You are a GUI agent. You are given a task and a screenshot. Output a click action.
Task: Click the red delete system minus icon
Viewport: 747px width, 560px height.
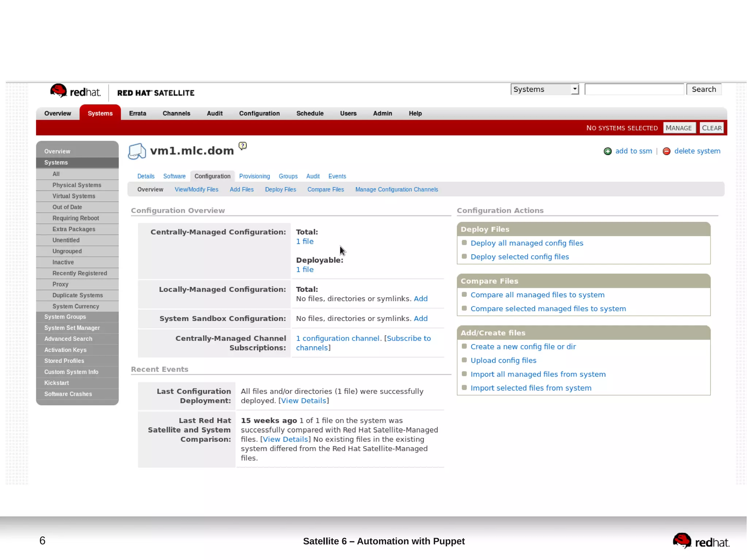(666, 151)
